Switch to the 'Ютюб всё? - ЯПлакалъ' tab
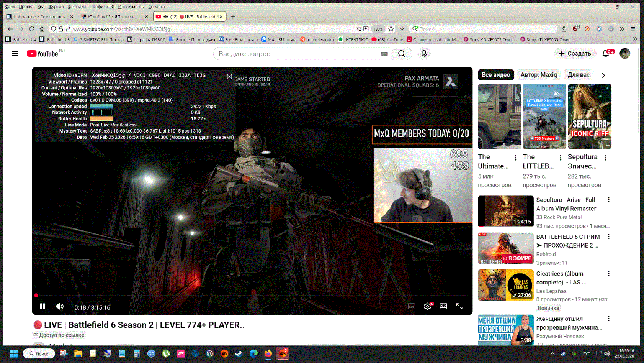 coord(114,17)
